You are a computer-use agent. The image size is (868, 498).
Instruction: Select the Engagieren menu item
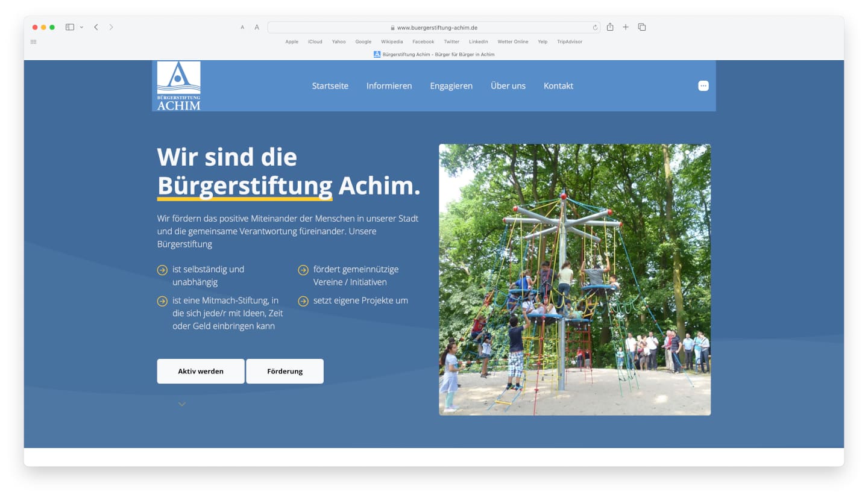451,86
